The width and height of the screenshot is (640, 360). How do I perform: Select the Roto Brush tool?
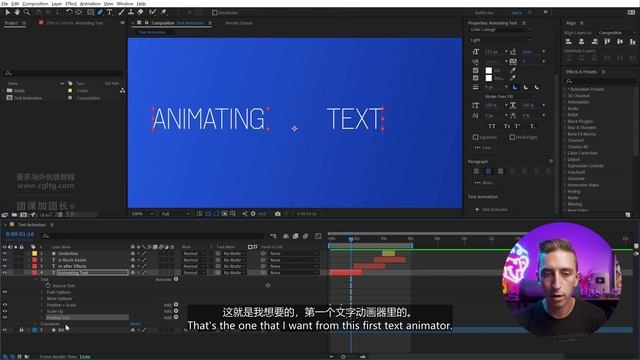pos(152,13)
